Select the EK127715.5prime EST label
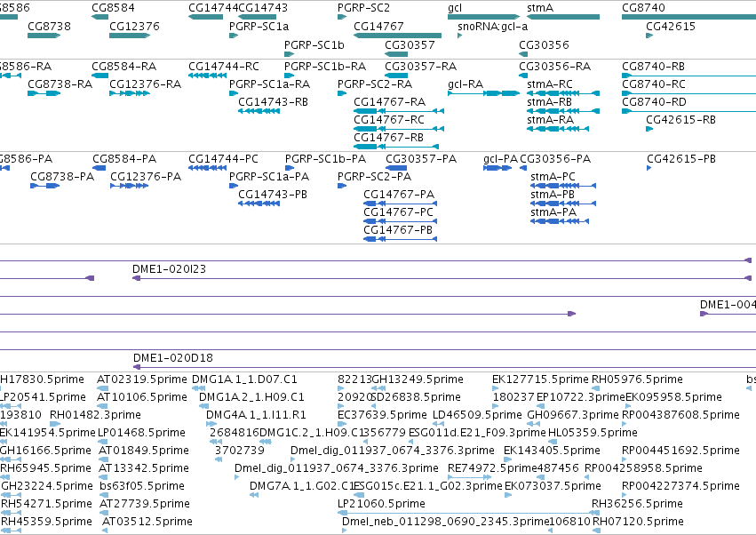The height and width of the screenshot is (535, 756). pyautogui.click(x=540, y=379)
